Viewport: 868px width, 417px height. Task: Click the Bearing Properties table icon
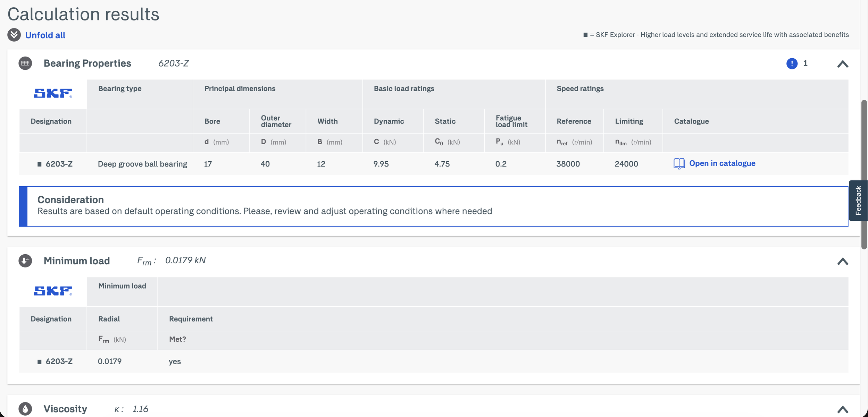pyautogui.click(x=25, y=63)
